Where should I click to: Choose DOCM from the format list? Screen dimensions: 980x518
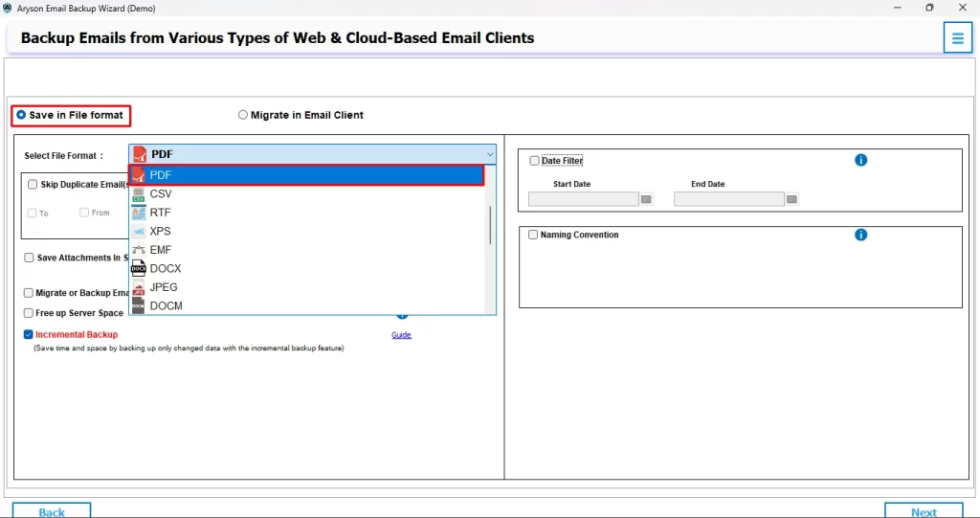pos(306,306)
